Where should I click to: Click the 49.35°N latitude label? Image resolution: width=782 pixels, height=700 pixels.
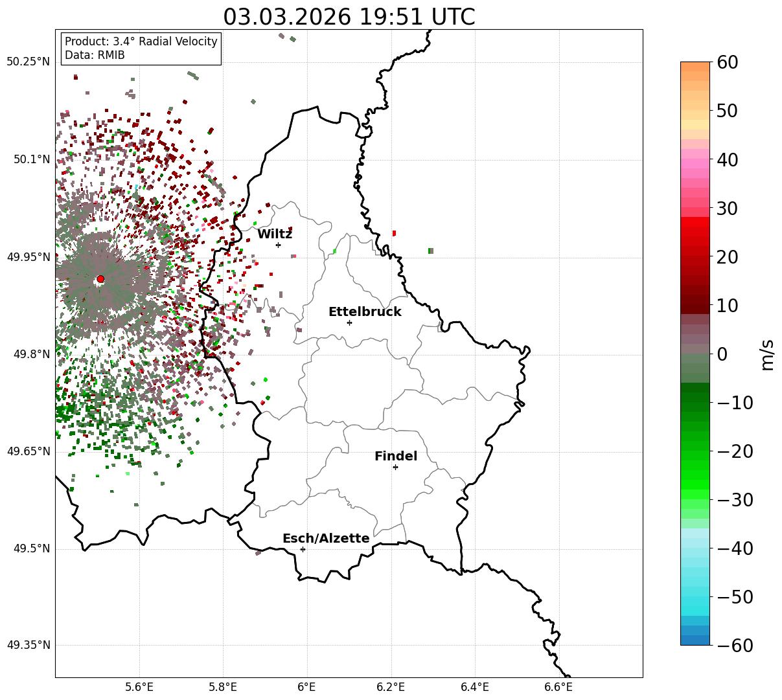(28, 645)
